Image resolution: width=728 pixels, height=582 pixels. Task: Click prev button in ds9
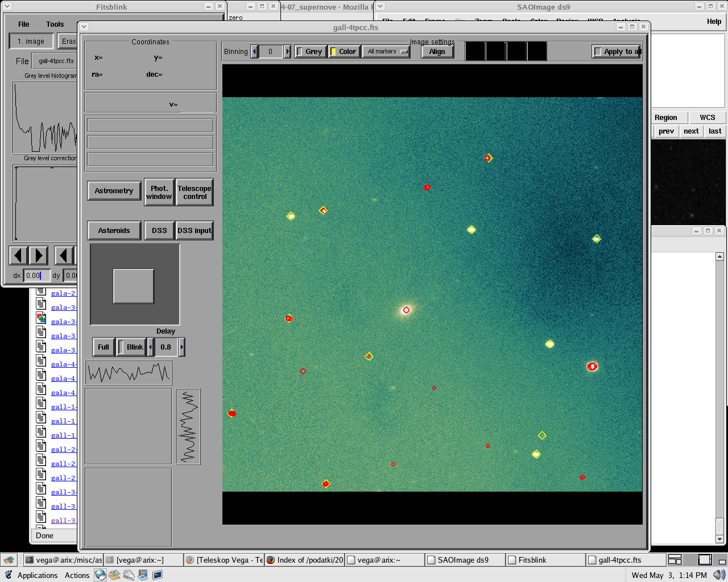tap(667, 131)
